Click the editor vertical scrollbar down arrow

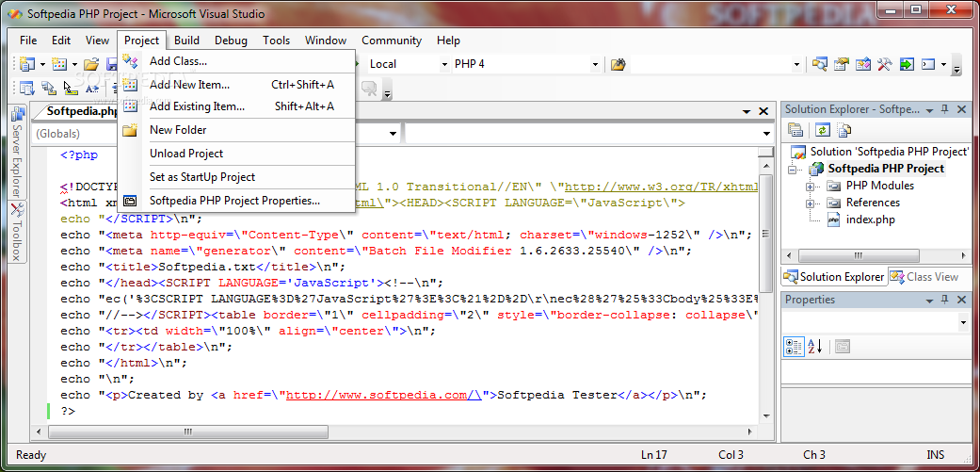tap(765, 415)
